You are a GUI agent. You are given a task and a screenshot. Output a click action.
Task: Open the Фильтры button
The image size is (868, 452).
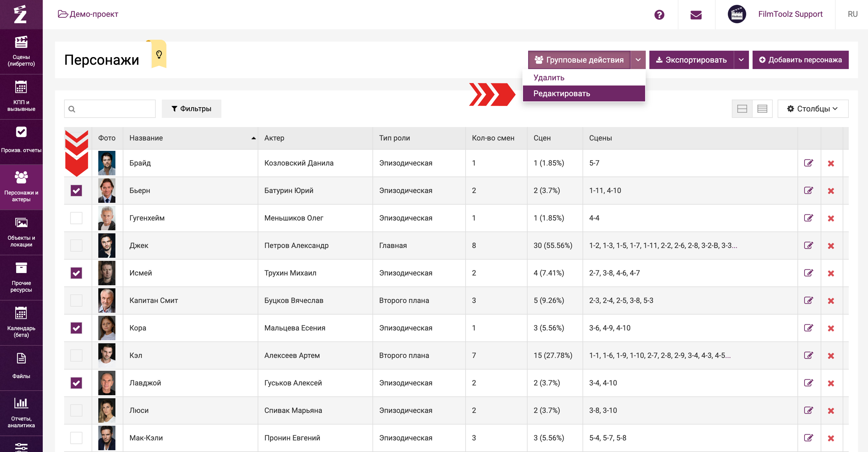(191, 108)
